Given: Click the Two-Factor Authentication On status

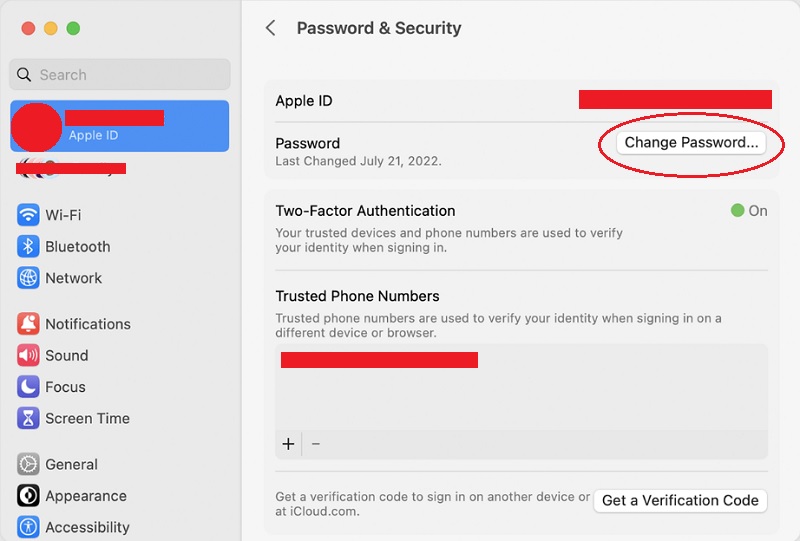Looking at the screenshot, I should pos(749,211).
